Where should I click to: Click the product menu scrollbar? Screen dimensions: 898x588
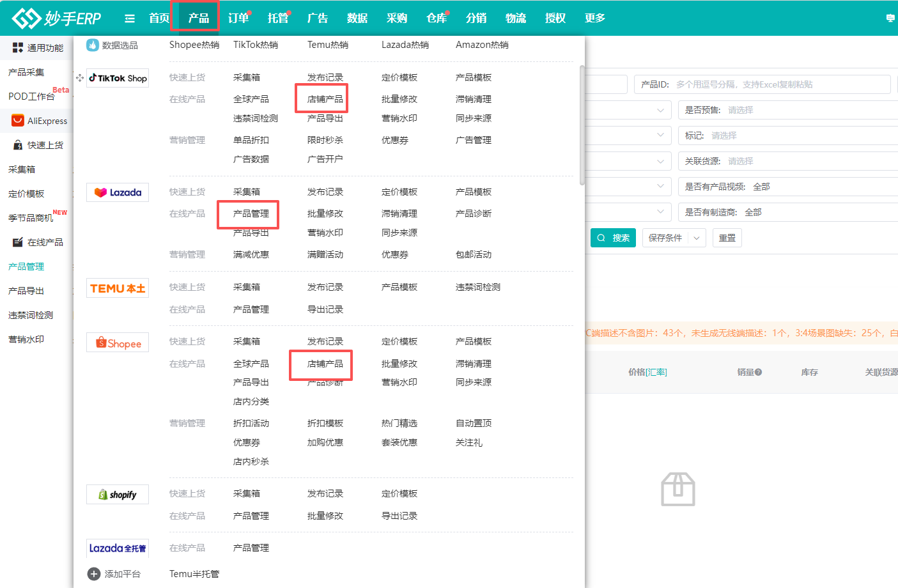coord(582,125)
